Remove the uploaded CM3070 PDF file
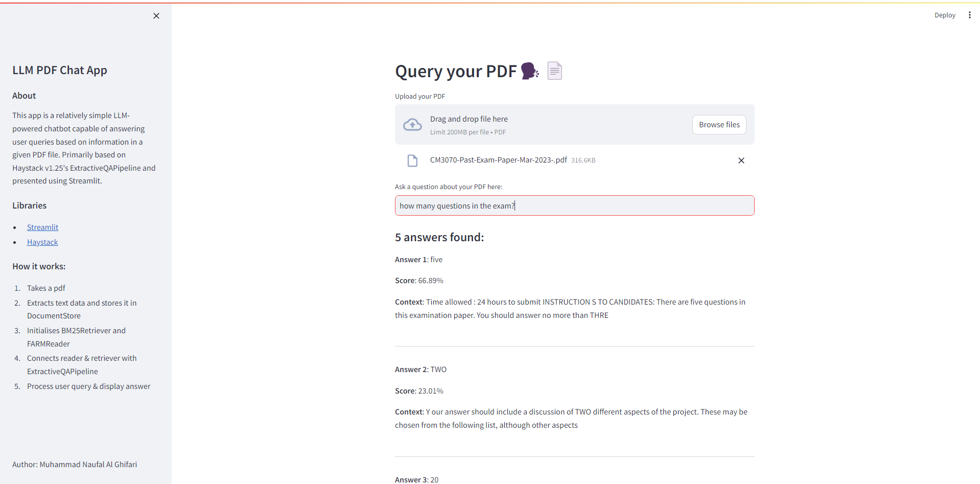Viewport: 980px width, 484px height. pyautogui.click(x=741, y=160)
